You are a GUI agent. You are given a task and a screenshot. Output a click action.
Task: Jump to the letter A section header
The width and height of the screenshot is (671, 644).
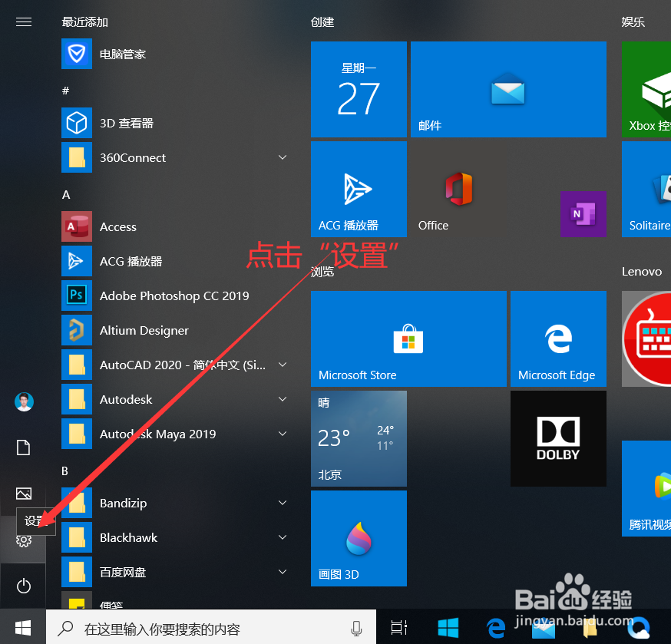click(x=66, y=195)
